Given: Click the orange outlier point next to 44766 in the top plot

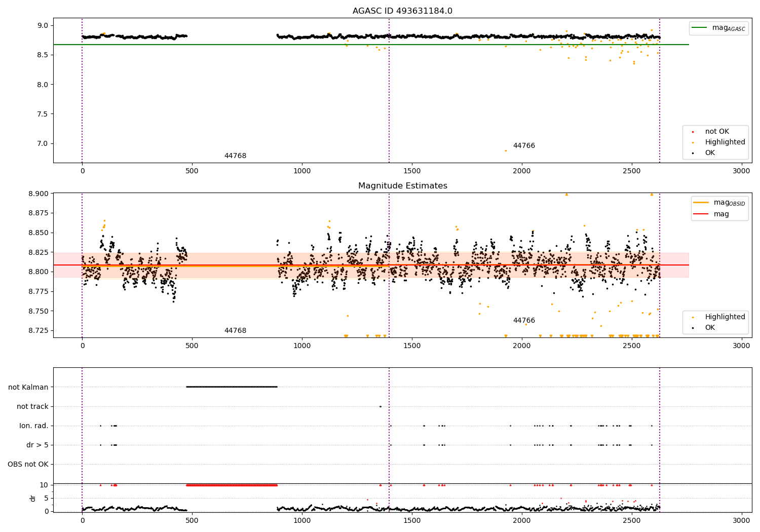Looking at the screenshot, I should [505, 150].
